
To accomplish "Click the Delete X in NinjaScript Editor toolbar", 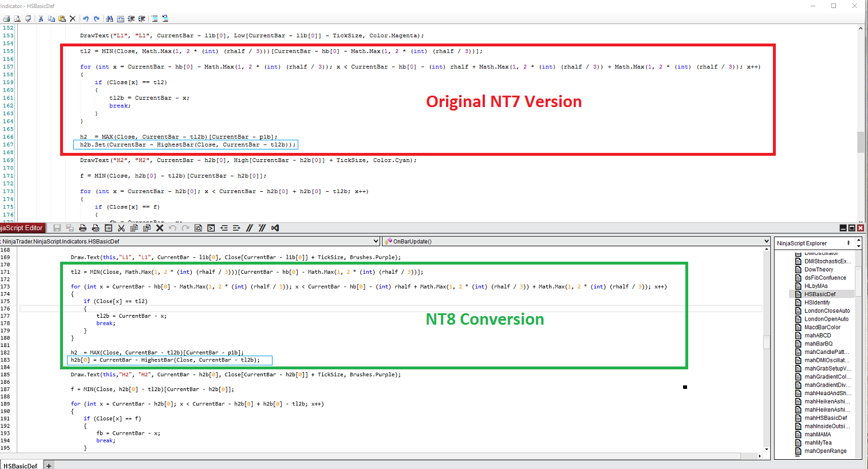I will tap(160, 228).
